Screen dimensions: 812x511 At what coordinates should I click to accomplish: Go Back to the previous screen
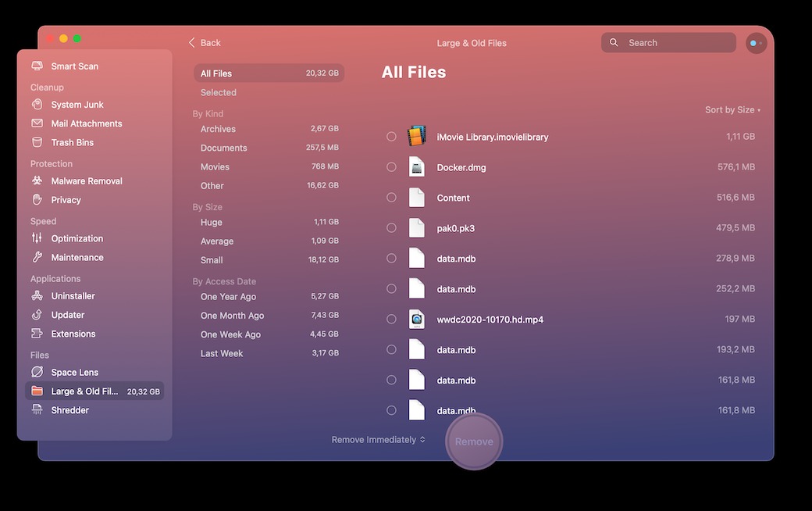tap(204, 42)
